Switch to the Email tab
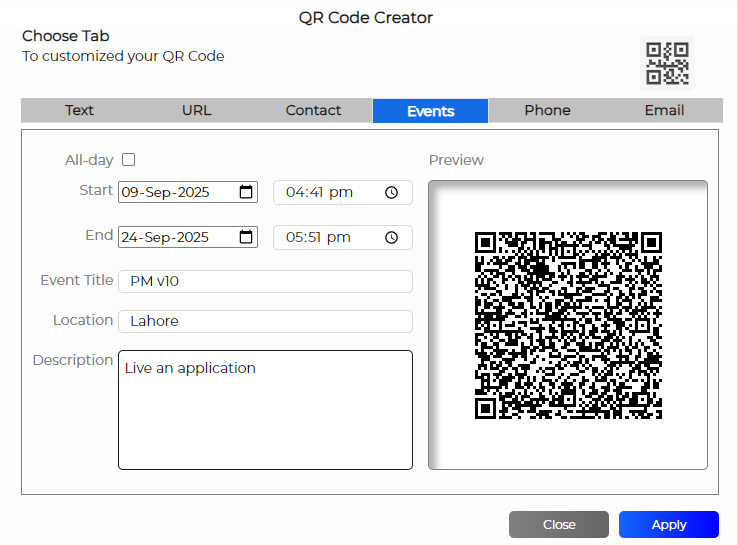 tap(664, 110)
